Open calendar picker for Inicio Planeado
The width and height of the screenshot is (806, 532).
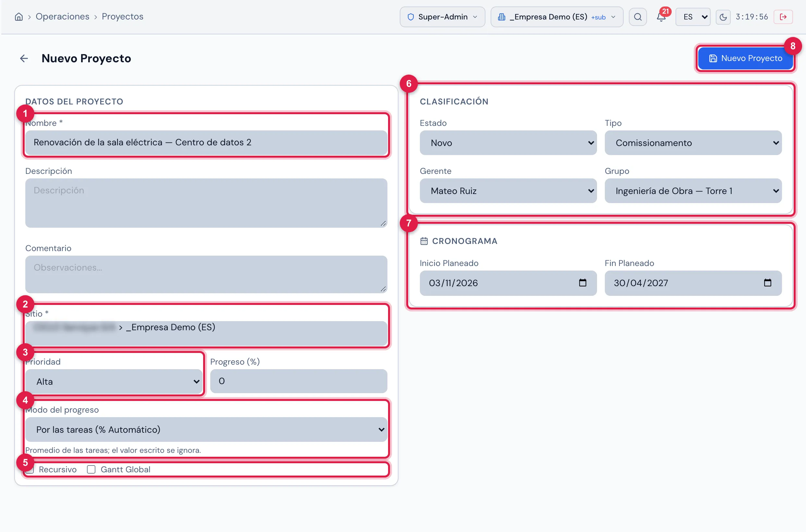[x=582, y=283]
